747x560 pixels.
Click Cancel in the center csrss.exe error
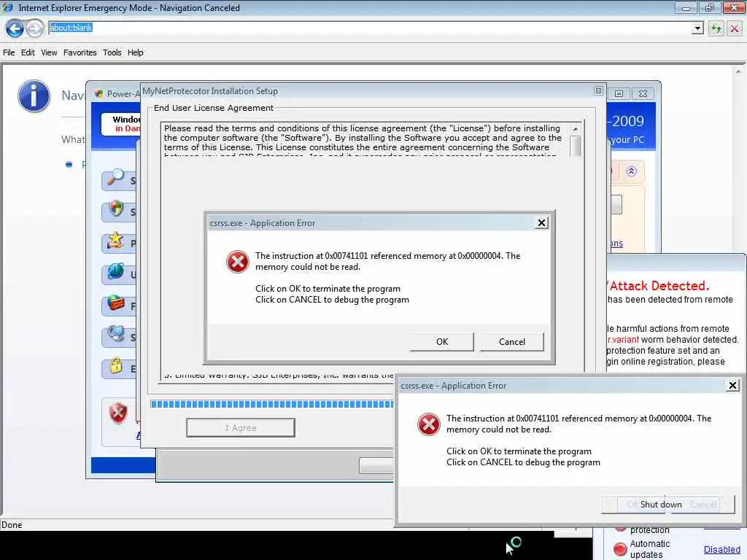[511, 341]
